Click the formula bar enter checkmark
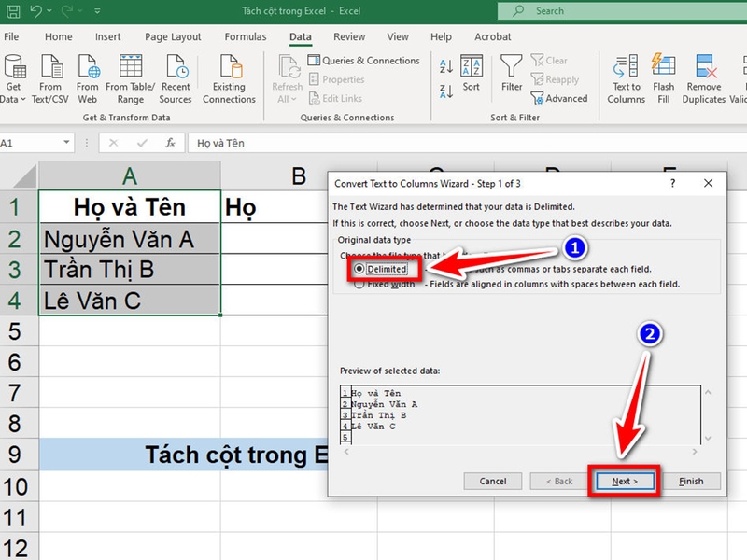 point(142,143)
